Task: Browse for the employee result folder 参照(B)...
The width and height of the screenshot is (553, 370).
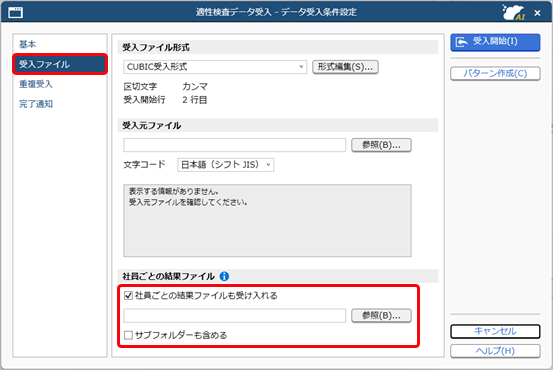Action: point(381,316)
